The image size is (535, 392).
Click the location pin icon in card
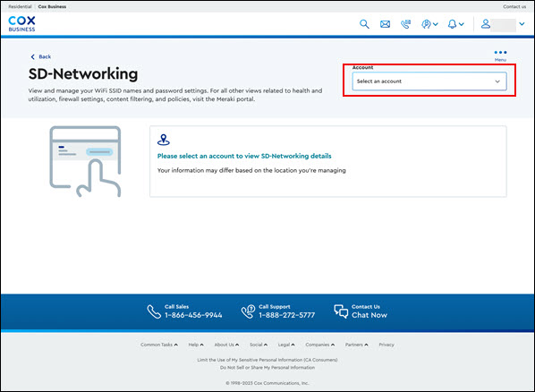click(164, 140)
